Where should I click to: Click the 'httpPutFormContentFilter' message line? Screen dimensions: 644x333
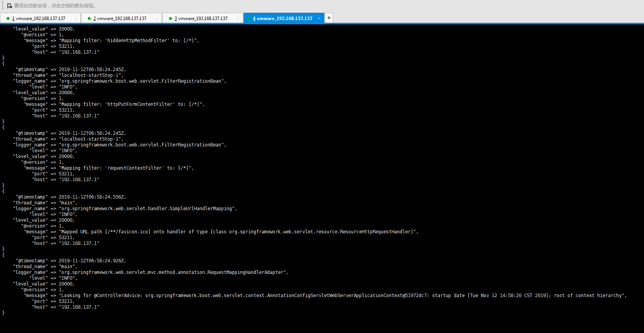coord(115,104)
